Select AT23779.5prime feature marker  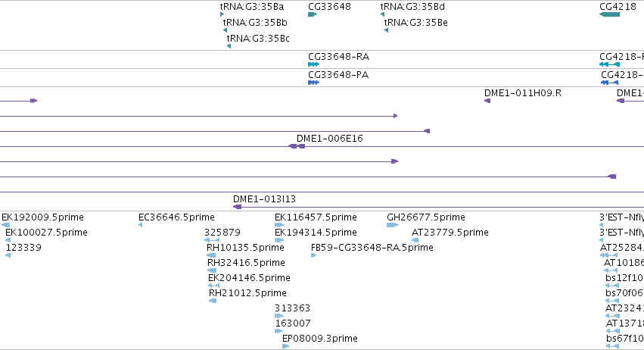(415, 240)
